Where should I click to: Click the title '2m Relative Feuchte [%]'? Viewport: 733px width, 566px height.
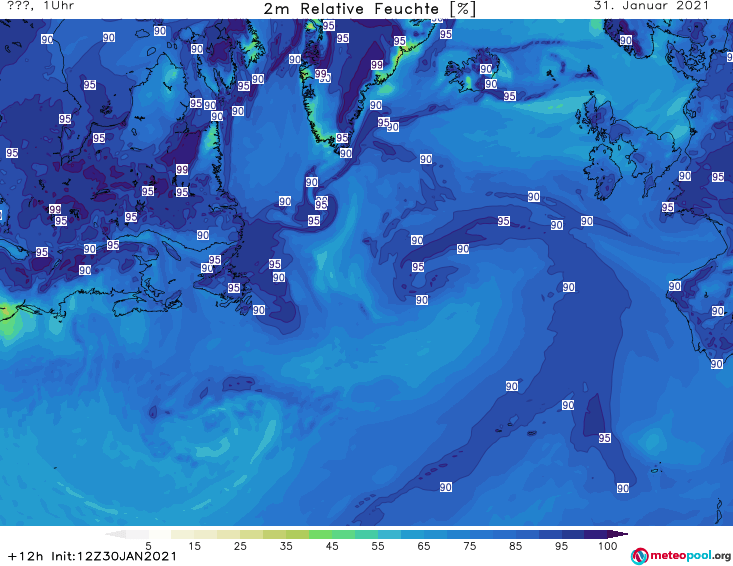tap(370, 8)
